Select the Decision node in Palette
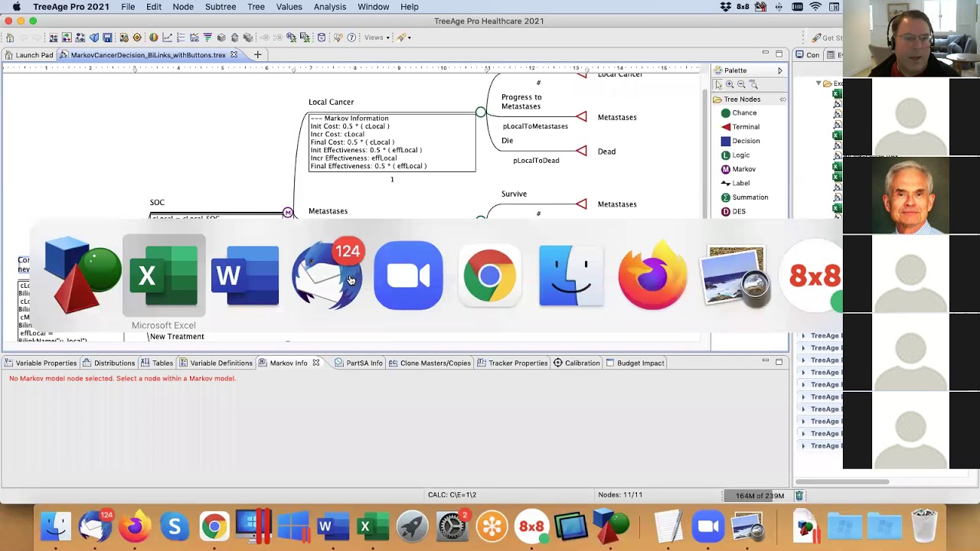Image resolution: width=980 pixels, height=551 pixels. click(x=740, y=141)
